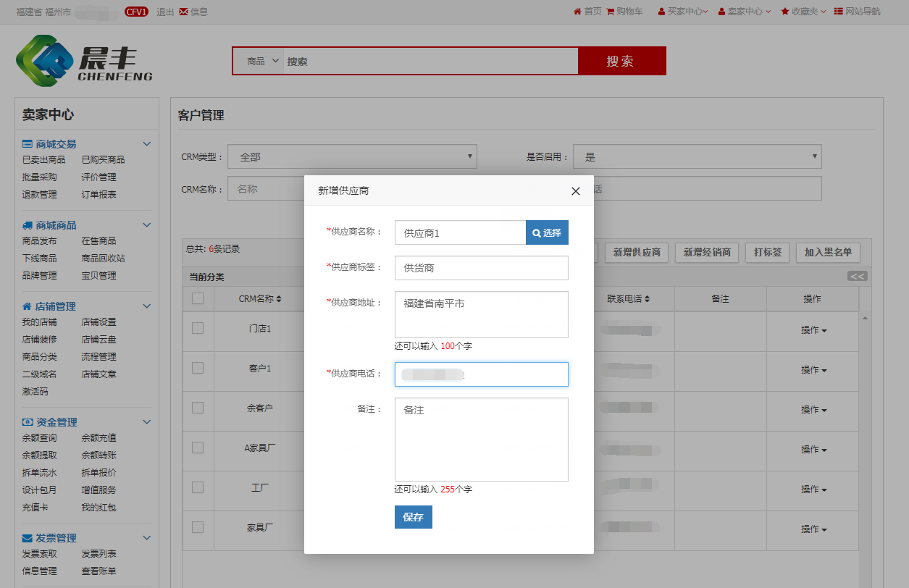Open the 买家中心 top menu
The image size is (909, 588).
pos(683,12)
